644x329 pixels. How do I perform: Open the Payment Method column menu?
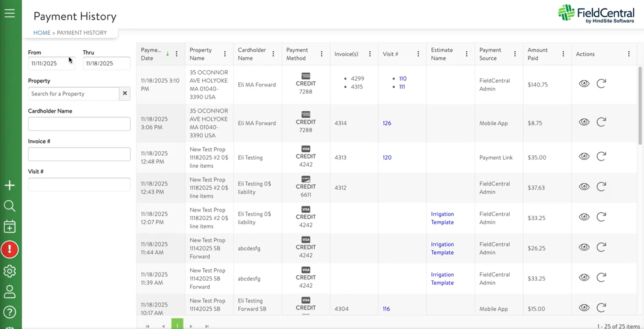click(321, 54)
